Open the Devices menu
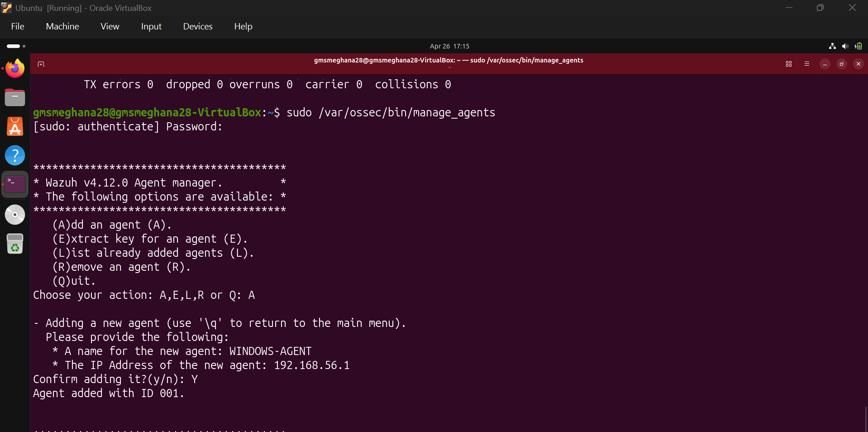Viewport: 868px width, 432px height. 198,26
